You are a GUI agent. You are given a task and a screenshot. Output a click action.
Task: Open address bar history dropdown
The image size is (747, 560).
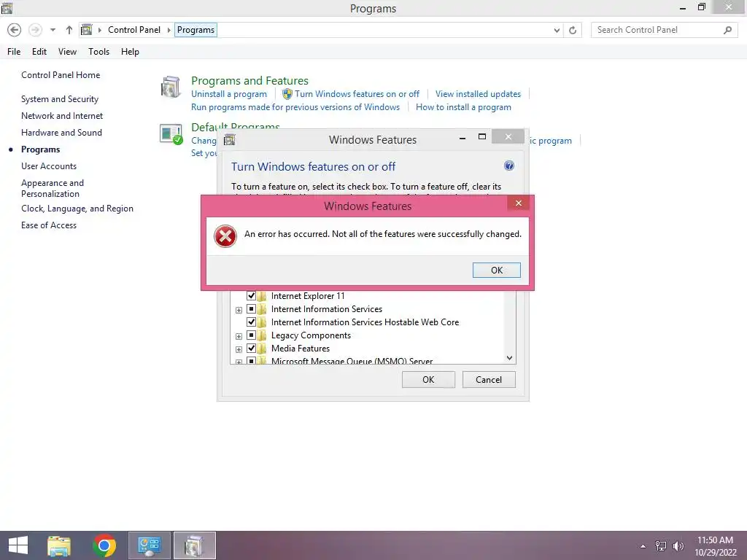click(557, 30)
